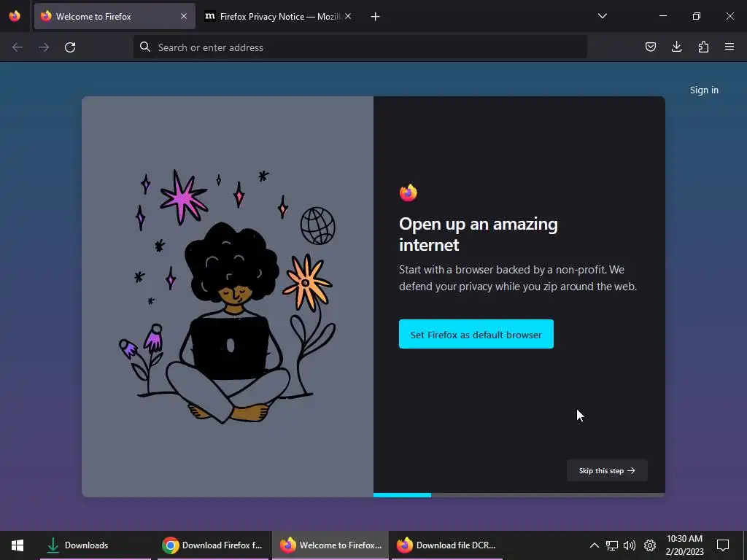Open the Firefox application menu
The image size is (747, 560).
[x=729, y=47]
